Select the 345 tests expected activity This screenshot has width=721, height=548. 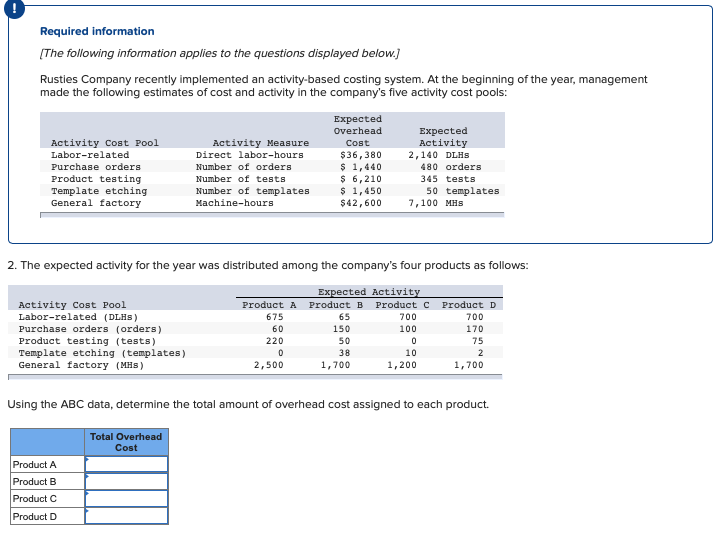pos(447,179)
